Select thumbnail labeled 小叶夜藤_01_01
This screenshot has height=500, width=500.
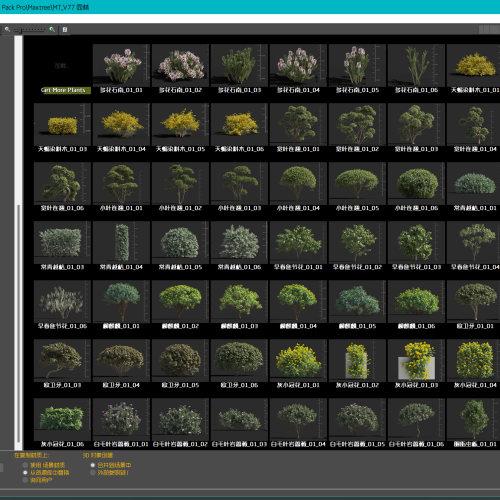[121, 183]
